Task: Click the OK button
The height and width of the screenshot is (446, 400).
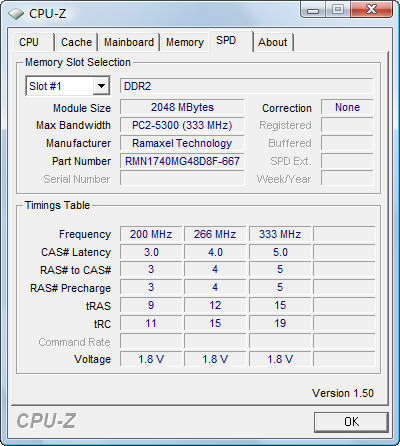Action: [351, 422]
